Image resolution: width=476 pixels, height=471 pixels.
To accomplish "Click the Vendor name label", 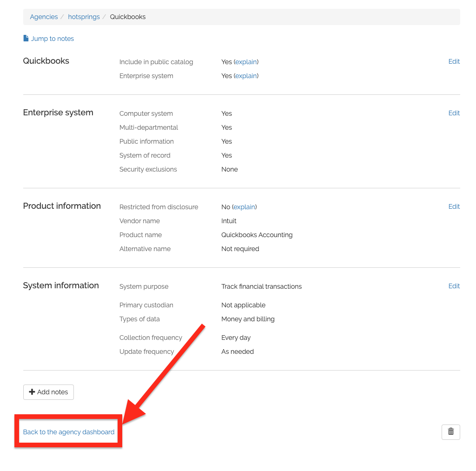I will pyautogui.click(x=139, y=221).
